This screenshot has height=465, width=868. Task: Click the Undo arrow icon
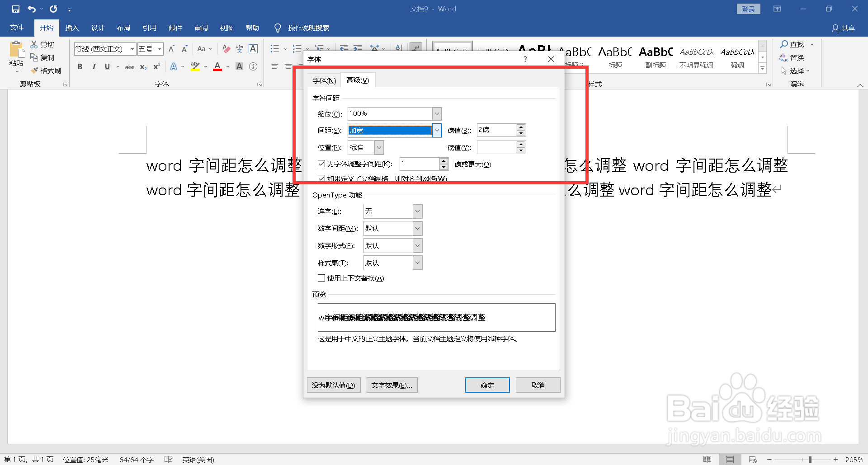click(x=32, y=9)
